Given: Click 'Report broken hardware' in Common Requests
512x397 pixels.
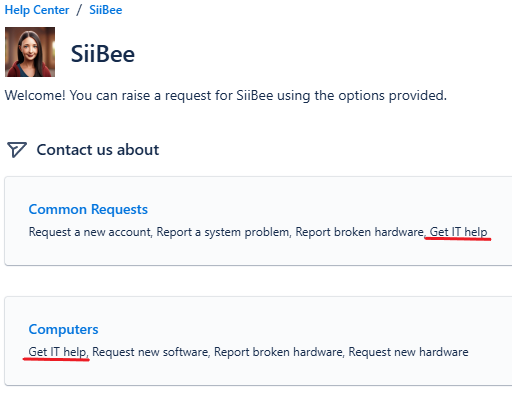Looking at the screenshot, I should 359,232.
